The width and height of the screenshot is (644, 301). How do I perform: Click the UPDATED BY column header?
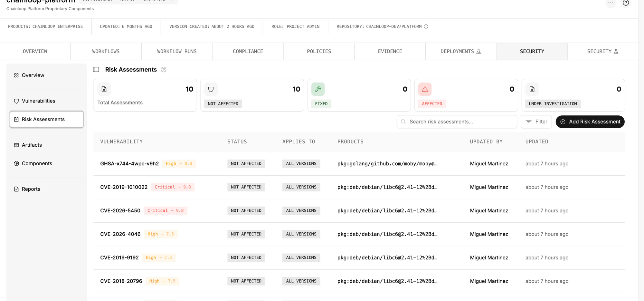tap(486, 142)
